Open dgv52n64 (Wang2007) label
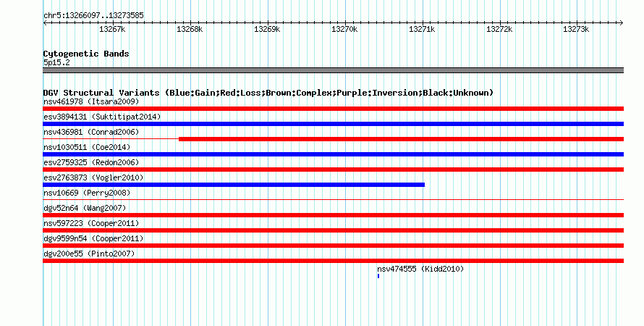Image resolution: width=644 pixels, height=326 pixels. coord(85,208)
